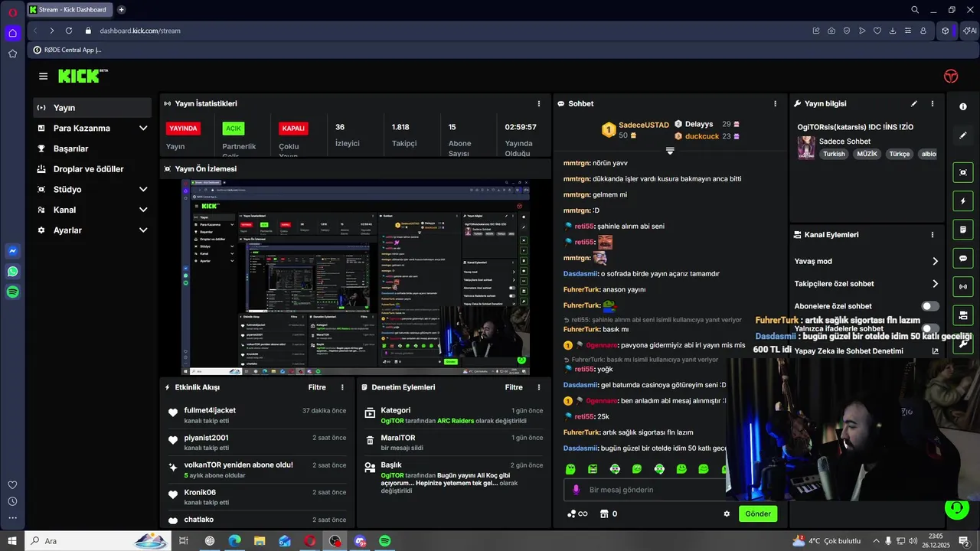Pick the first green emote in chat bar
The height and width of the screenshot is (551, 980).
(570, 468)
